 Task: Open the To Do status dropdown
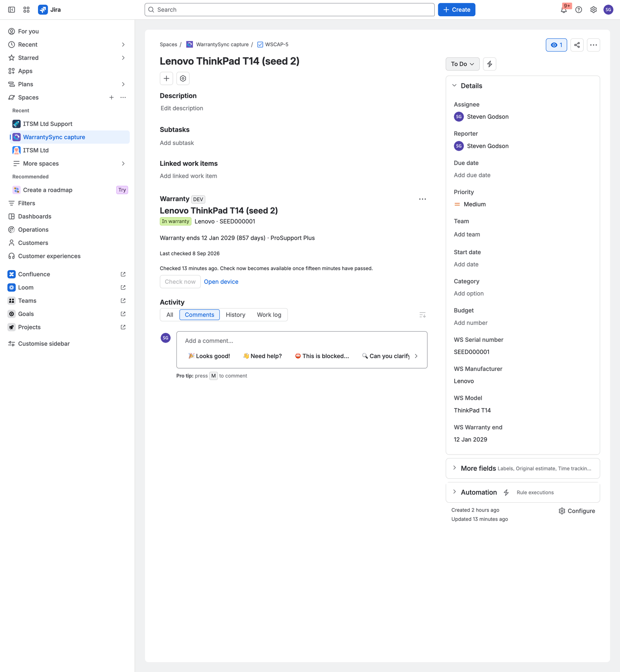tap(463, 64)
